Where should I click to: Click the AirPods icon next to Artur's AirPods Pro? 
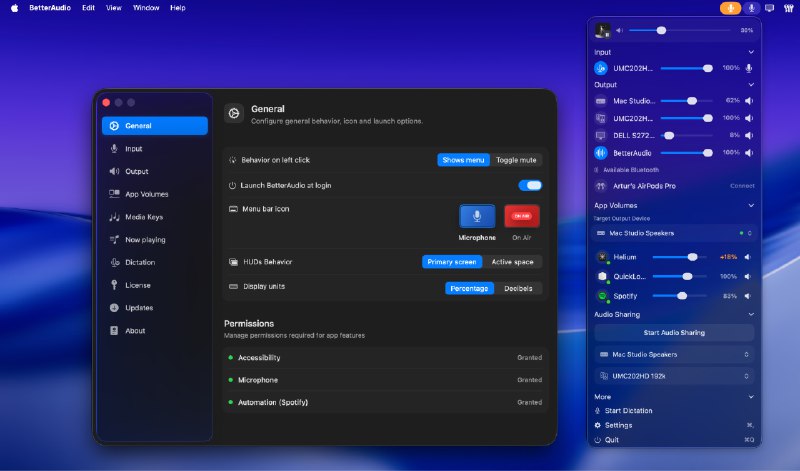point(601,186)
